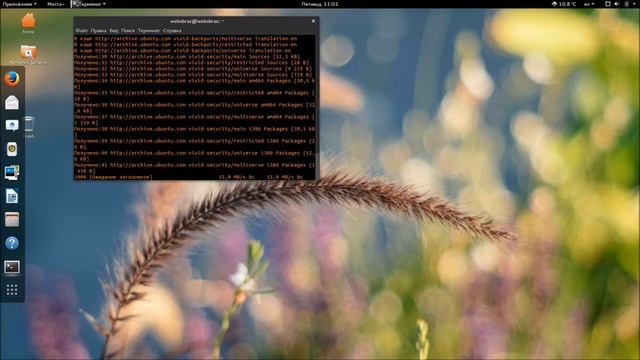Click the 100% progress status line
Image resolution: width=640 pixels, height=360 pixels.
pyautogui.click(x=189, y=177)
